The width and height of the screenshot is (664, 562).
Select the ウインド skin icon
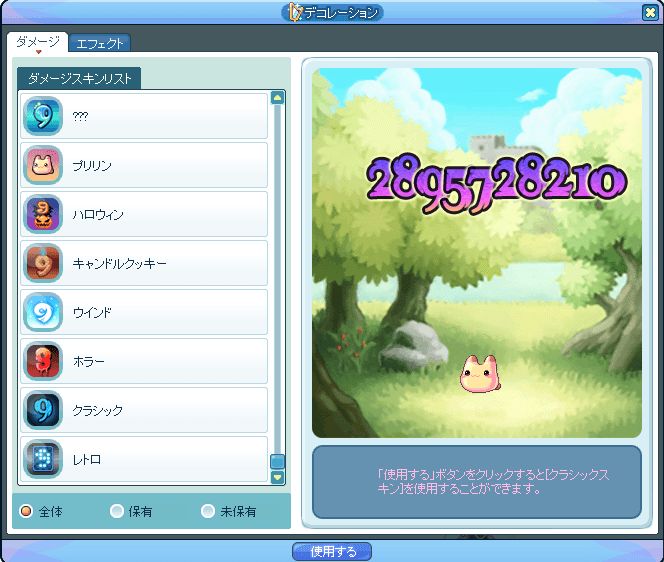coord(43,312)
